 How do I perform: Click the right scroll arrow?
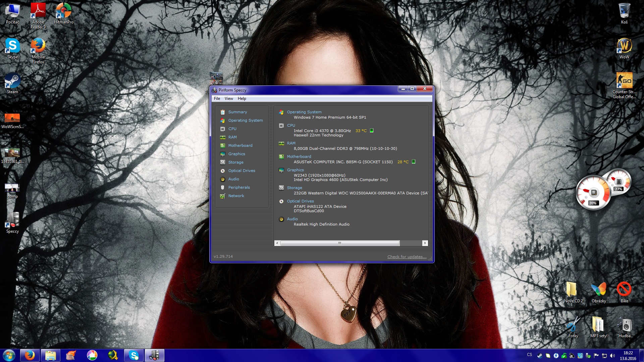pos(425,243)
